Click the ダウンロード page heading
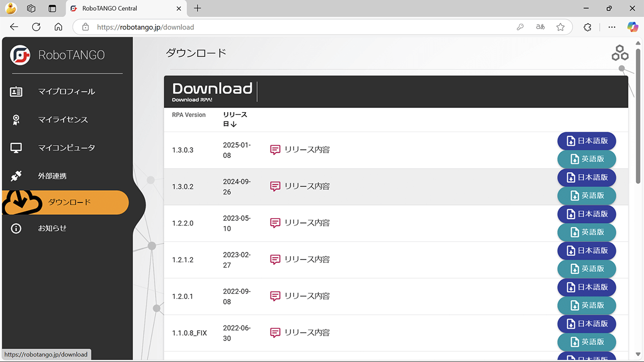The width and height of the screenshot is (644, 362). (x=196, y=53)
